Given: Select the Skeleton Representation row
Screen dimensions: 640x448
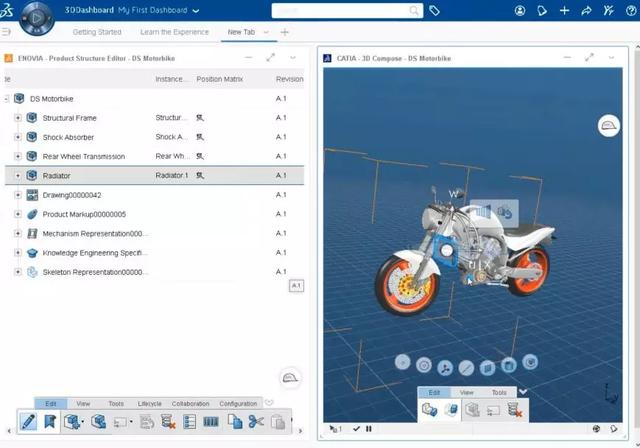Looking at the screenshot, I should click(154, 272).
